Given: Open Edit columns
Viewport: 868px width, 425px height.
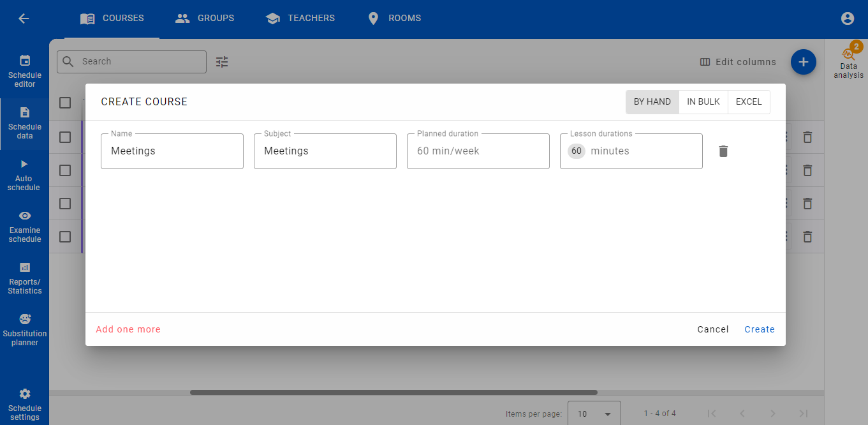Looking at the screenshot, I should 738,62.
